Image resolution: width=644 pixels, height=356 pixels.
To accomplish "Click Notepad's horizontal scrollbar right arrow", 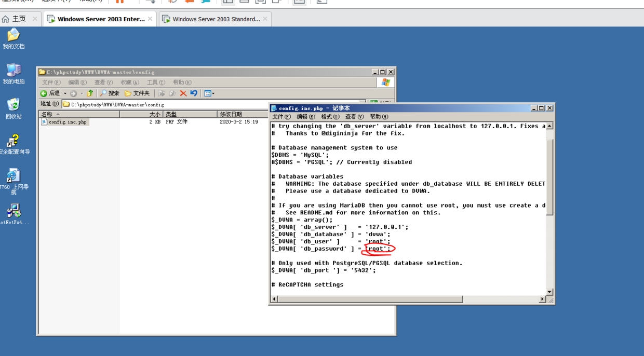I will click(x=542, y=299).
